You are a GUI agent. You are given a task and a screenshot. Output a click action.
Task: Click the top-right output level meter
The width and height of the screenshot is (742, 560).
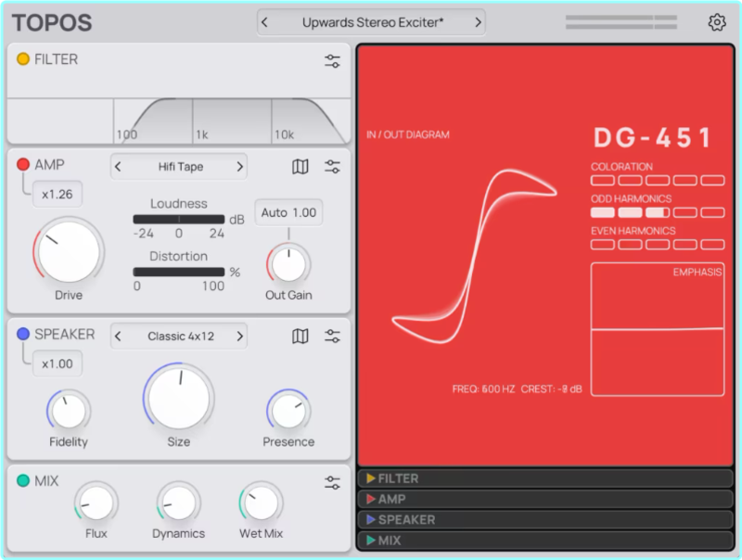[620, 22]
